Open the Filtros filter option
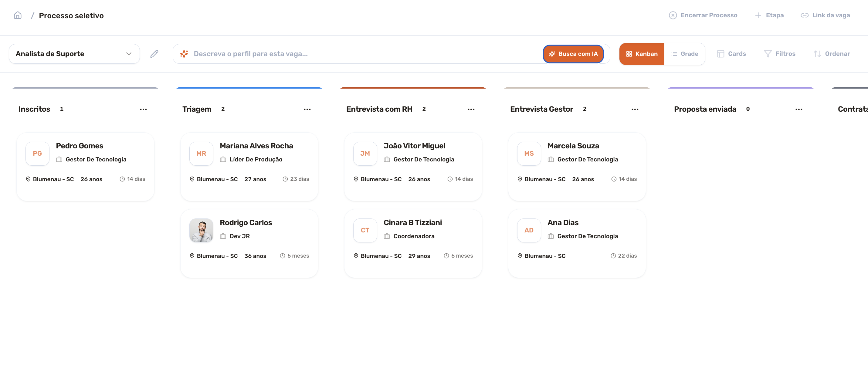Viewport: 868px width, 389px height. tap(779, 54)
